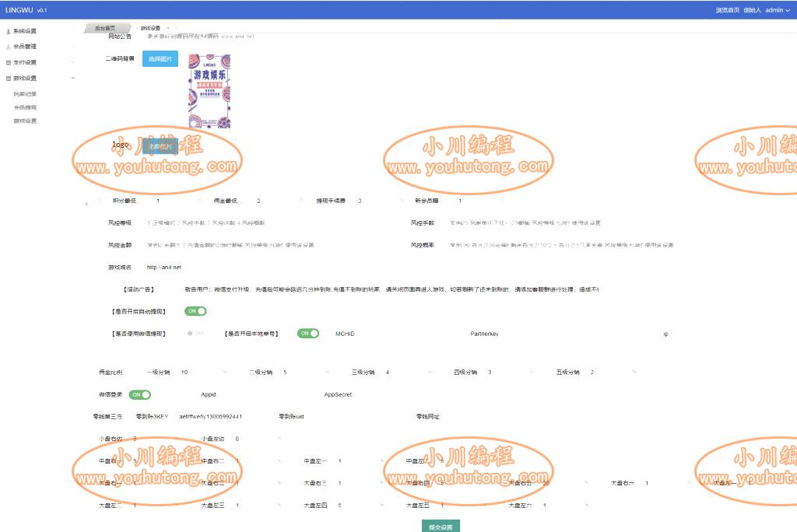Click the 游戏娱乐 QR background thumbnail
797x532 pixels.
pos(209,91)
